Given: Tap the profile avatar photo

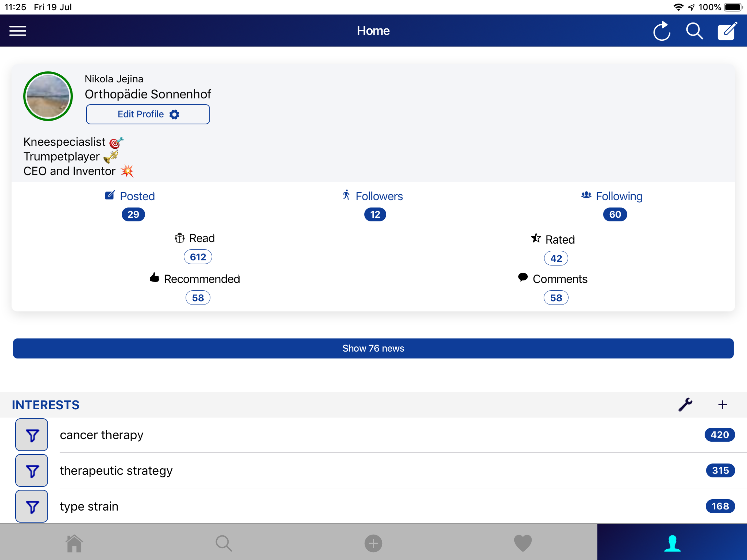Looking at the screenshot, I should 48,96.
